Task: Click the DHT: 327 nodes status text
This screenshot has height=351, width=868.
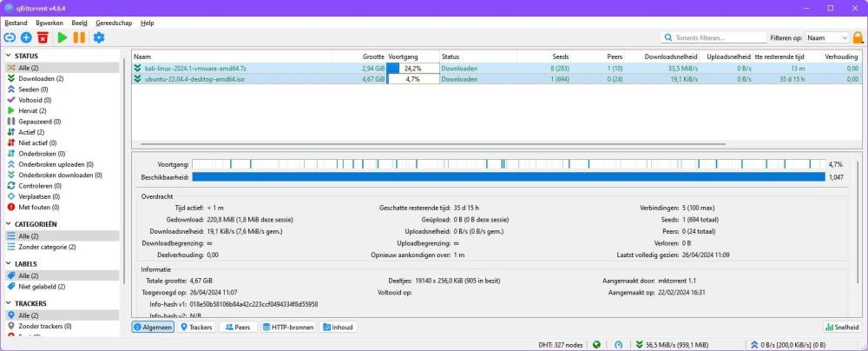Action: point(561,344)
